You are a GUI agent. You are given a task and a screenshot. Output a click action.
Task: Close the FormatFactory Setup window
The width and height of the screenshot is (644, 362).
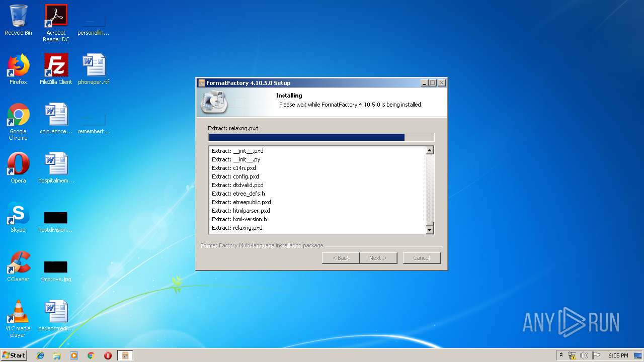click(442, 83)
